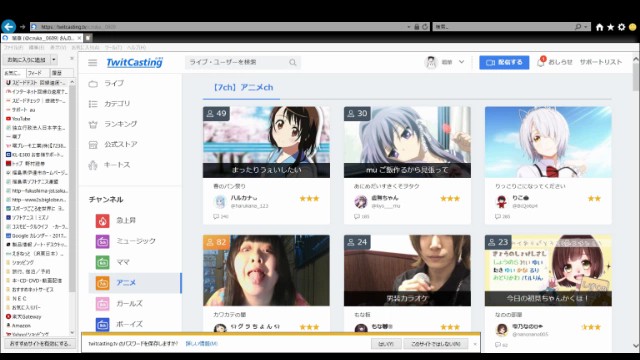Screen dimensions: 640x360
Task: Click the magnifier in the browser search box
Action: (x=578, y=27)
